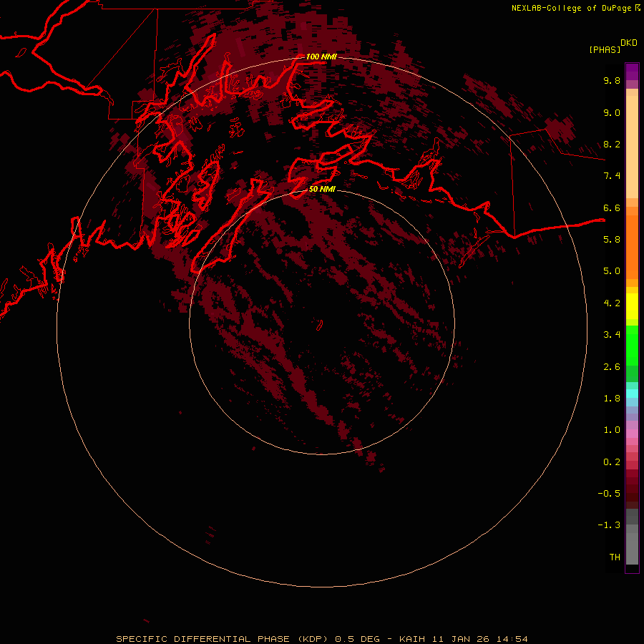Screen dimensions: 644x644
Task: Click the SPECIFIC DIFFERENTIAL PHASE title text
Action: (x=203, y=639)
